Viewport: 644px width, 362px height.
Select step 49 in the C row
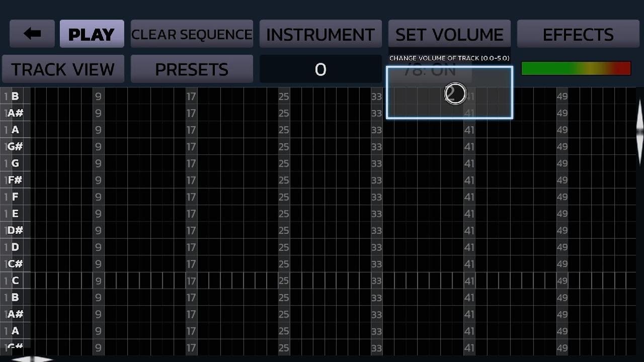[x=562, y=281]
